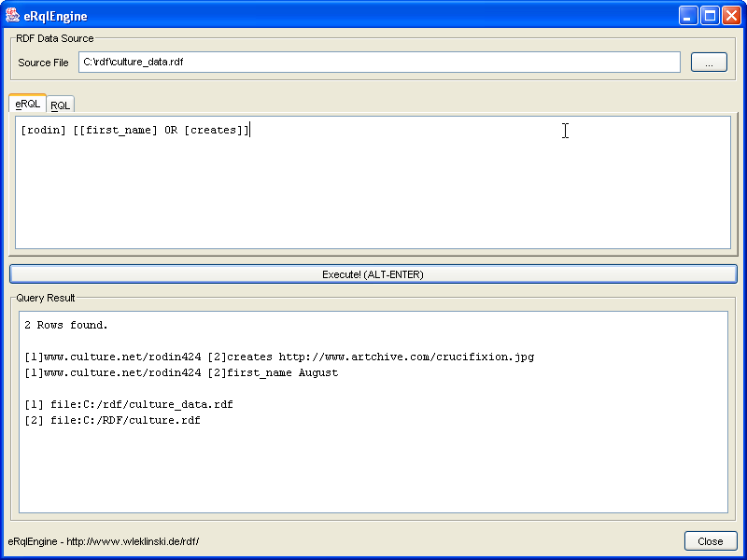Viewport: 747px width, 560px height.
Task: Click the file:C:/rdf/culture_data.rdf source line
Action: pyautogui.click(x=129, y=405)
